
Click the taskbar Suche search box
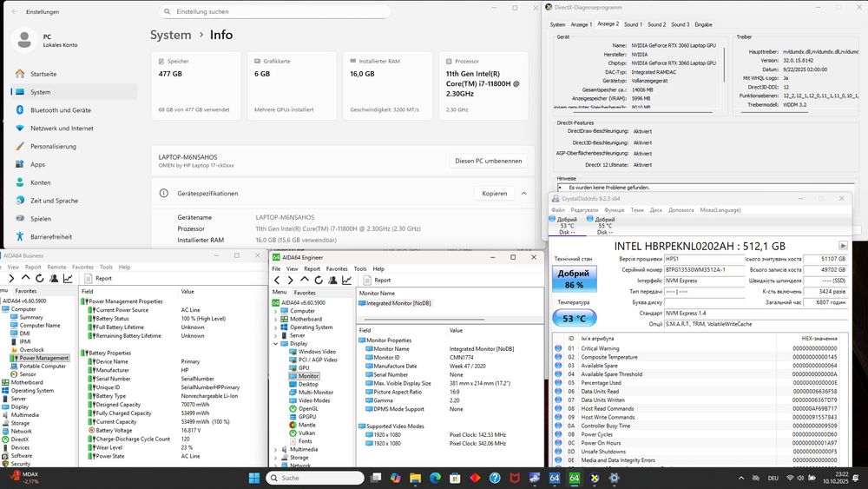pos(315,478)
